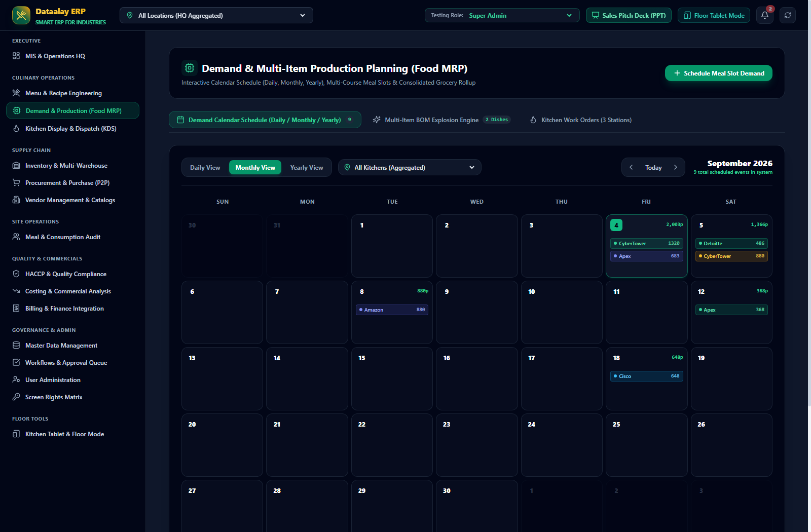Screen dimensions: 811x532
Task: Click the flame icon of Kitchen Work Orders
Action: (x=533, y=120)
